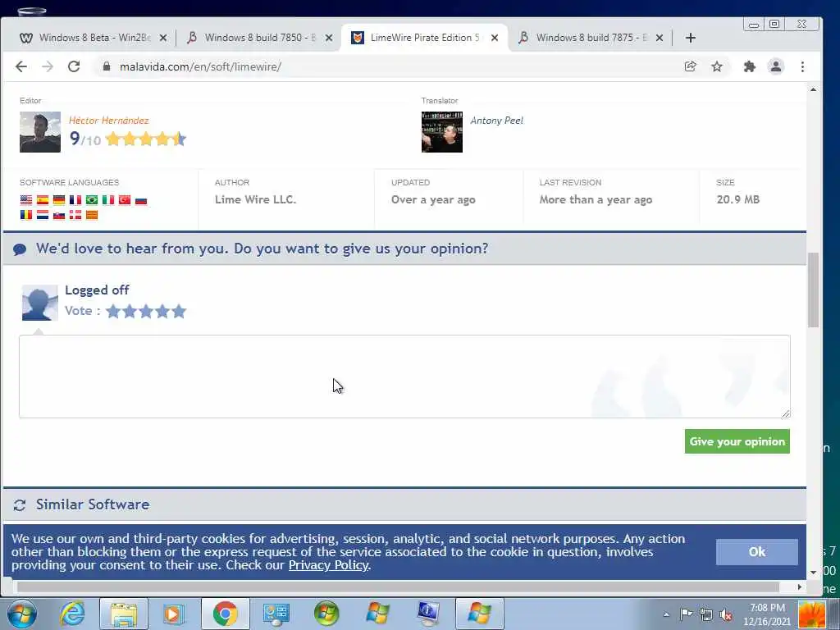This screenshot has width=840, height=630.
Task: Bookmark this page with star icon
Action: click(x=717, y=66)
